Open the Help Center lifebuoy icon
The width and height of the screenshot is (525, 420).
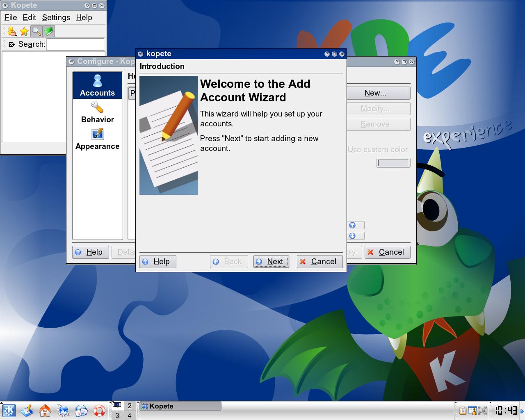[99, 411]
